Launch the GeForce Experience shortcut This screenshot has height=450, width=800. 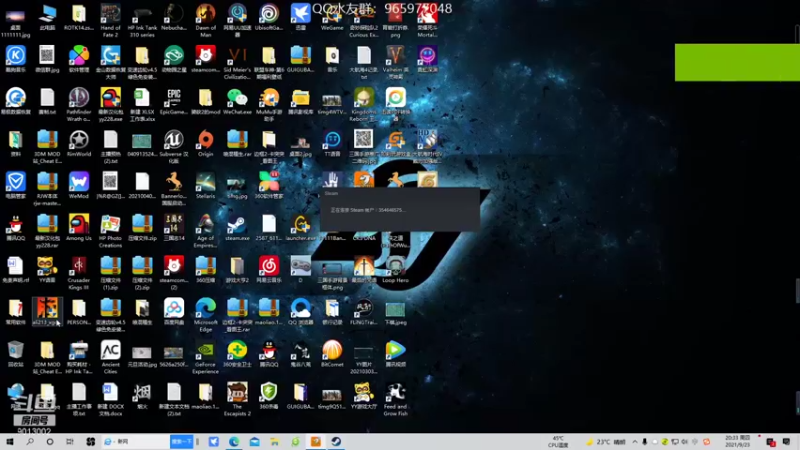[x=206, y=357]
